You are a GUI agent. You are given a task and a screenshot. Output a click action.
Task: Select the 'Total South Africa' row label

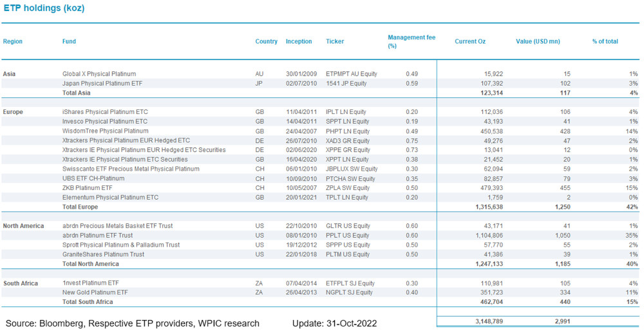88,302
